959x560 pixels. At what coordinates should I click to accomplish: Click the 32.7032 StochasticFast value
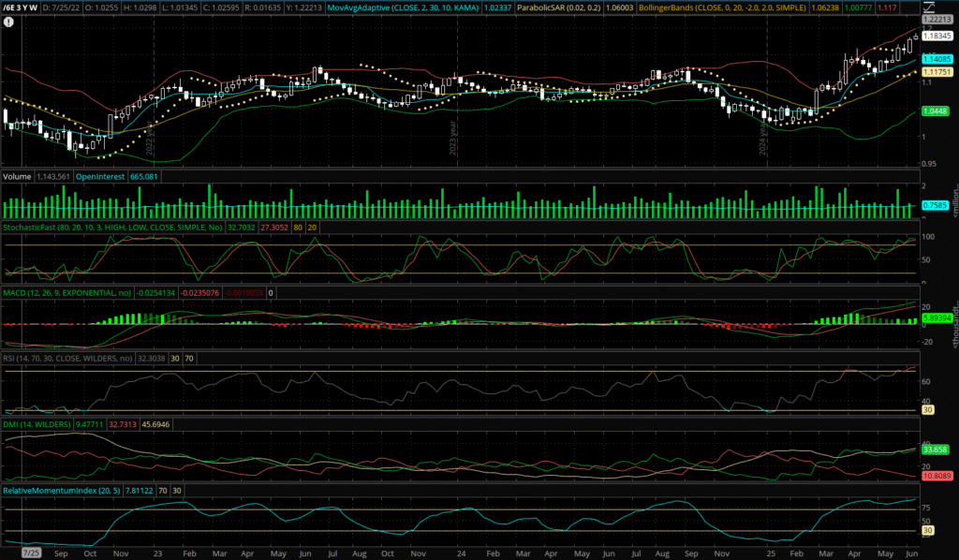pyautogui.click(x=242, y=228)
